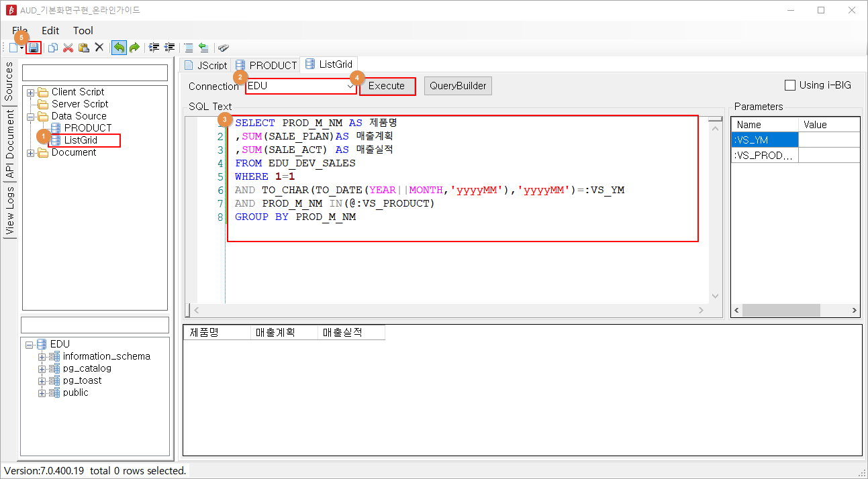Click the GROUP BY line in SQL editor
The width and height of the screenshot is (868, 479).
(x=295, y=217)
